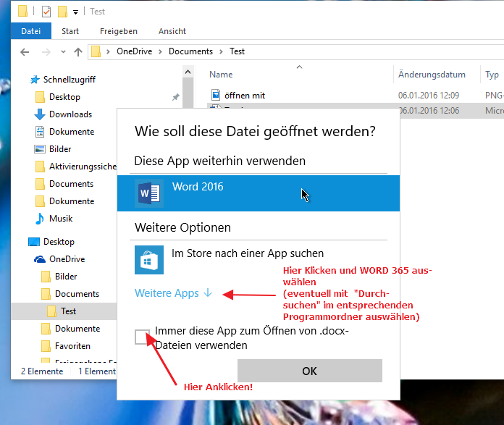Click date 06.01.2016 12:09 cell
Screen dimensions: 504x425
(x=429, y=95)
